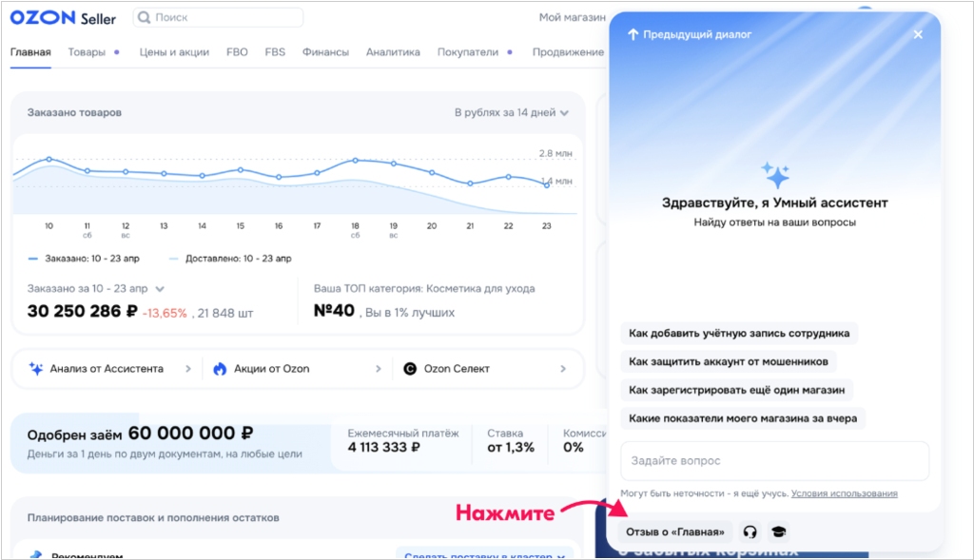Open the graduation cap training icon
Viewport: 974px width, 560px height.
(778, 532)
